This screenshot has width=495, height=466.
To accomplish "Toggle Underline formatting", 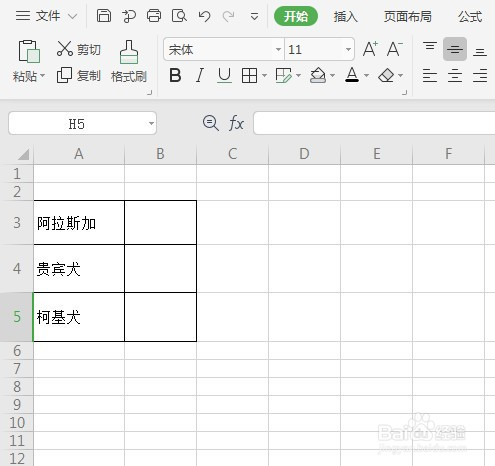I will click(x=224, y=75).
